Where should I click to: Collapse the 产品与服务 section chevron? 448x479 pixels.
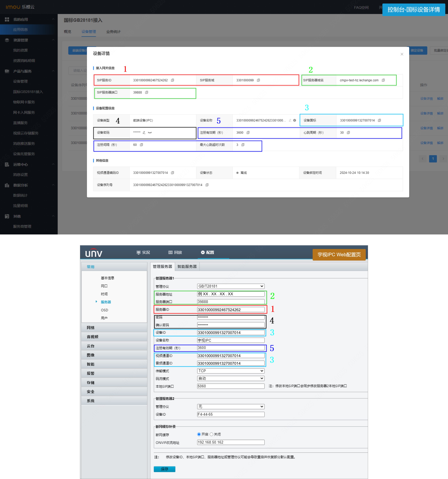coord(53,71)
